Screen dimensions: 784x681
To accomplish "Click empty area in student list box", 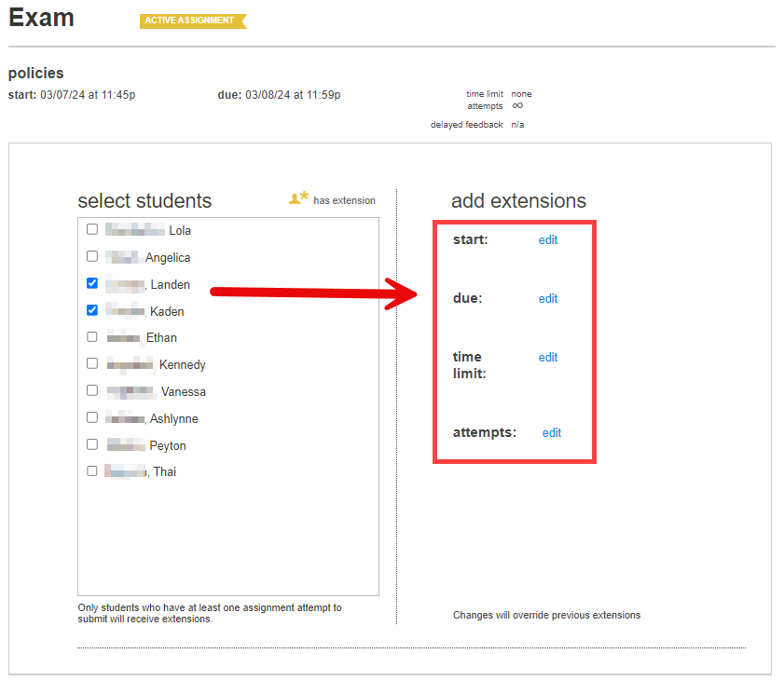I will 228,540.
